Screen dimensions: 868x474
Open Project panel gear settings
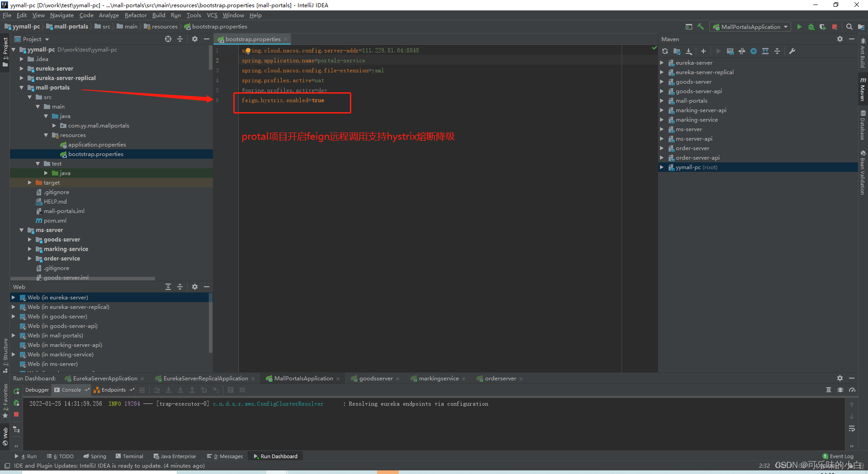(x=195, y=39)
